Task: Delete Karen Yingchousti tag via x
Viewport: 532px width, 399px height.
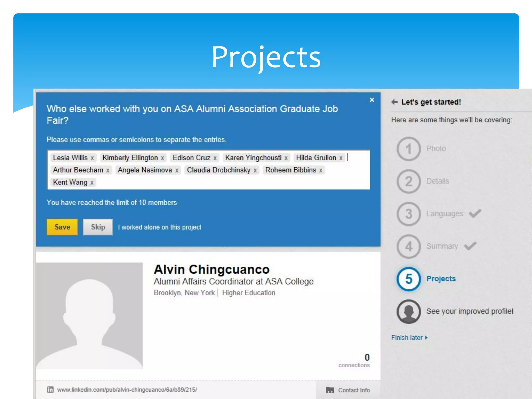Action: pyautogui.click(x=286, y=158)
